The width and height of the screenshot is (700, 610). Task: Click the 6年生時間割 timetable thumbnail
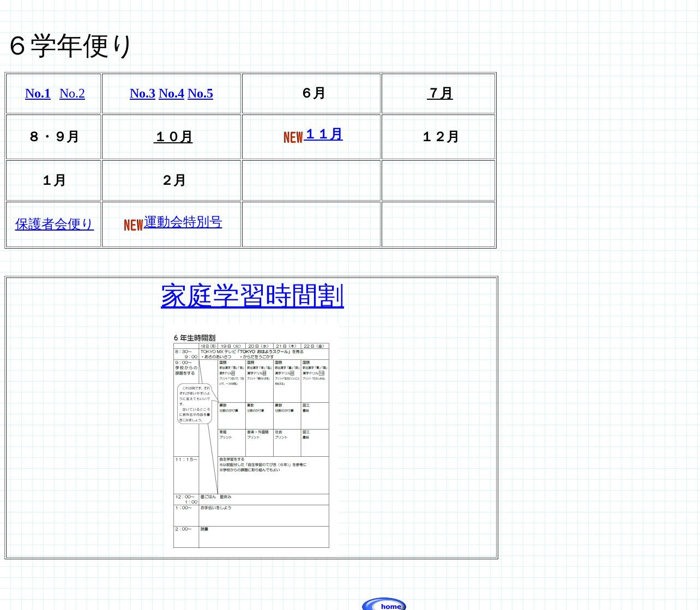(251, 440)
